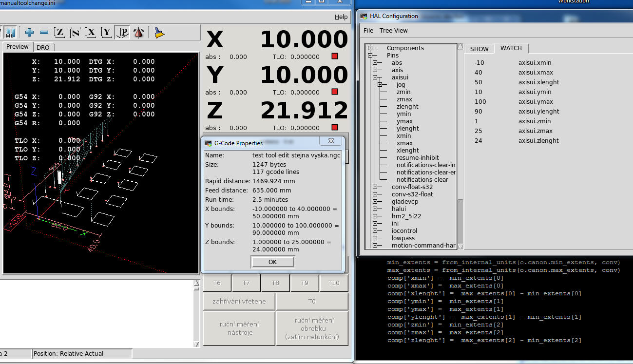
Task: Select zlenght pin in HAL tree
Action: [407, 107]
